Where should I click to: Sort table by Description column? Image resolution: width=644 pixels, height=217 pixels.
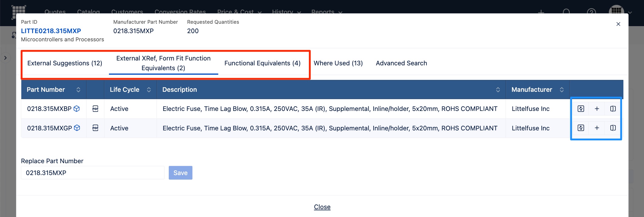[498, 90]
